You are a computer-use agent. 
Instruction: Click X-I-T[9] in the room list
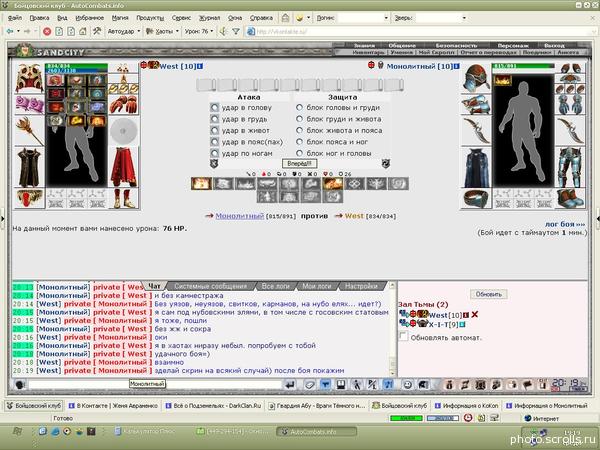point(445,324)
